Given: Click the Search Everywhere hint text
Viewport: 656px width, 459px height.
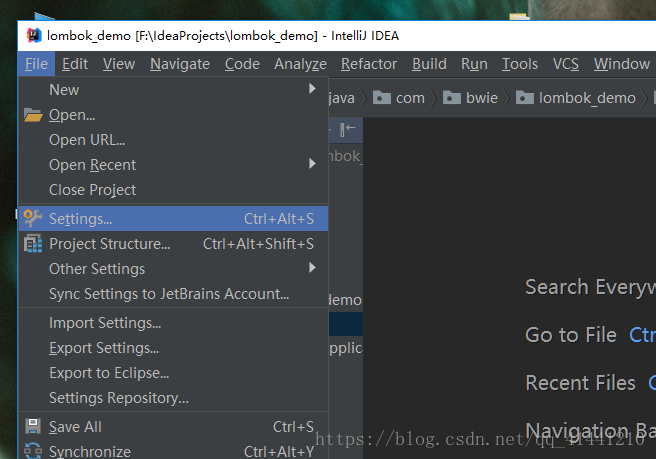Looking at the screenshot, I should (x=590, y=287).
